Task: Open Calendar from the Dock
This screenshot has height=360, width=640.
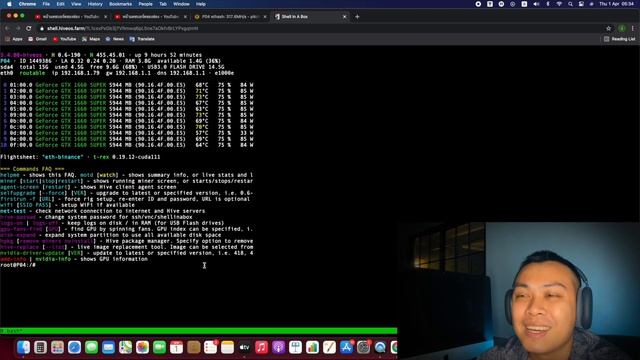Action: tap(176, 347)
